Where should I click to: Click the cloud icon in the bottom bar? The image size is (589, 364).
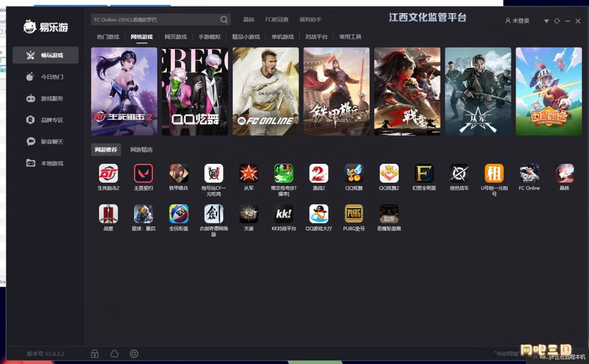click(x=114, y=354)
